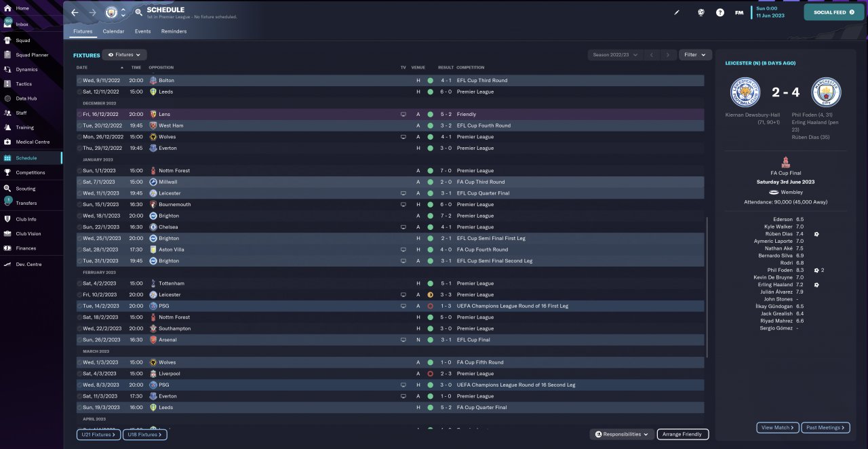Open U18 Fixtures
Screen dimensions: 868x449
pyautogui.click(x=144, y=434)
